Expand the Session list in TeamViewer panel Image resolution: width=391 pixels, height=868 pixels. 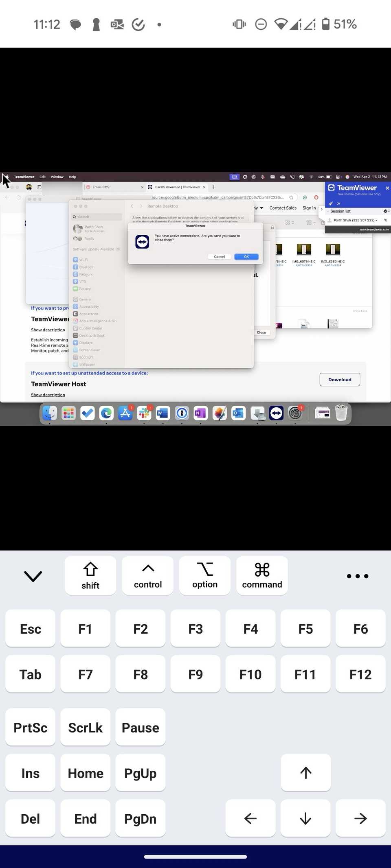tap(340, 211)
